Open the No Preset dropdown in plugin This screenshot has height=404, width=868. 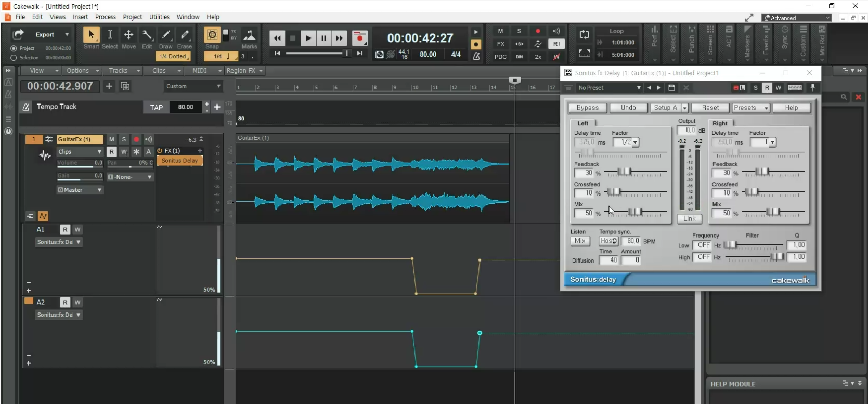click(609, 88)
